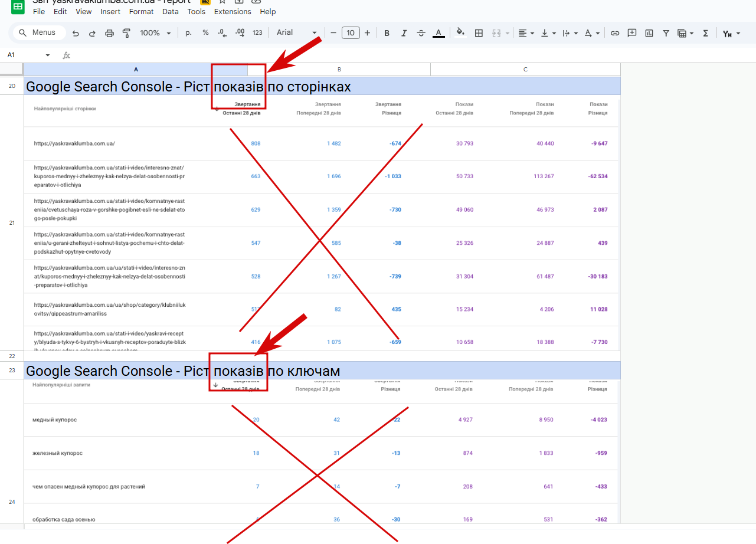Open the zoom 100% dropdown

click(x=156, y=33)
